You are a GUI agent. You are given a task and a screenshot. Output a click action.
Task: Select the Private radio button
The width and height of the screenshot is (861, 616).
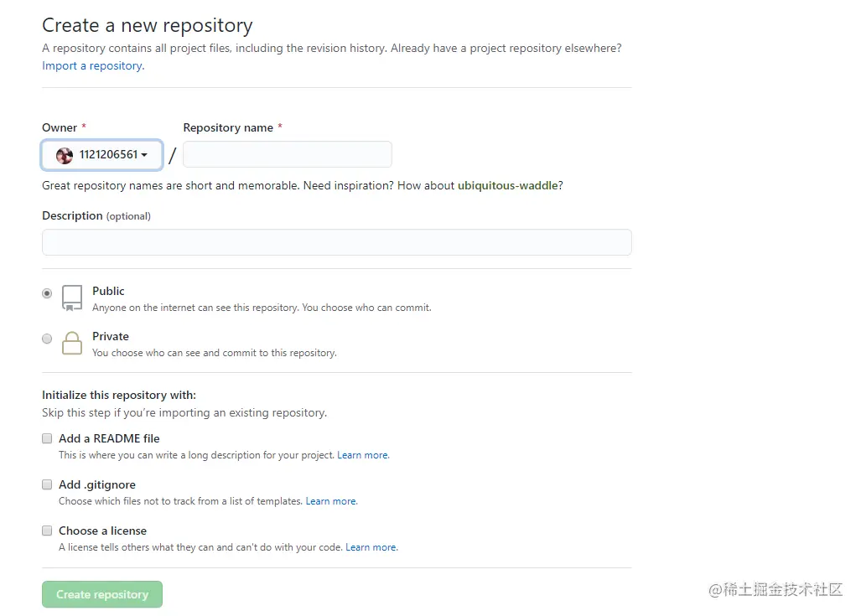(x=47, y=339)
